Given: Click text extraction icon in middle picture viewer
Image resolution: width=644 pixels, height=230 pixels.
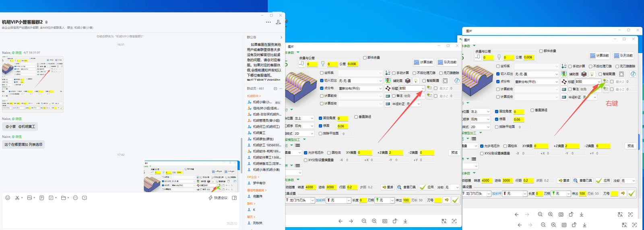Looking at the screenshot, I should [x=454, y=221].
